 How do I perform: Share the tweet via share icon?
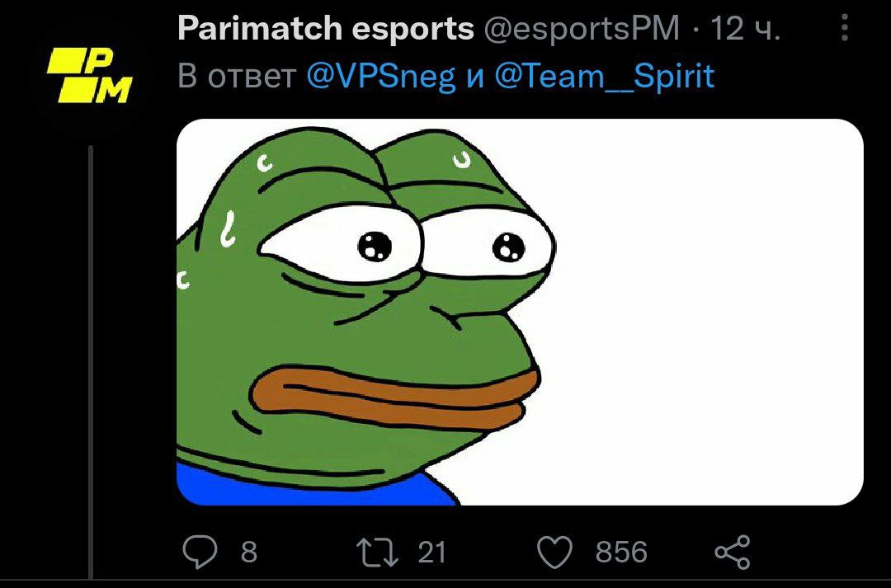tap(733, 552)
